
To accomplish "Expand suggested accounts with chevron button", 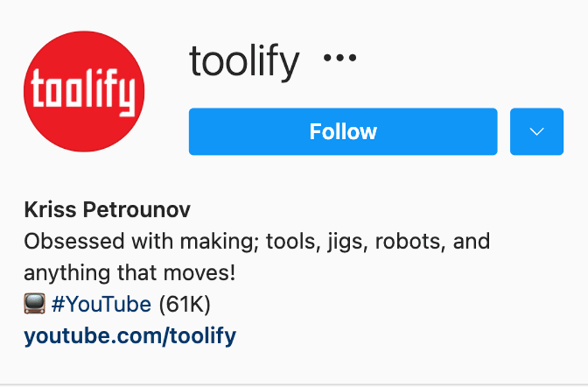I will 537,132.
